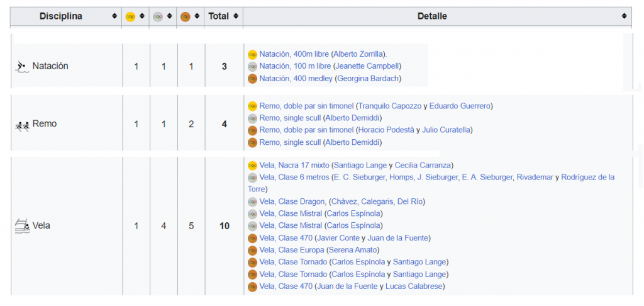
Task: Sort table by Total column arrows
Action: [235, 16]
